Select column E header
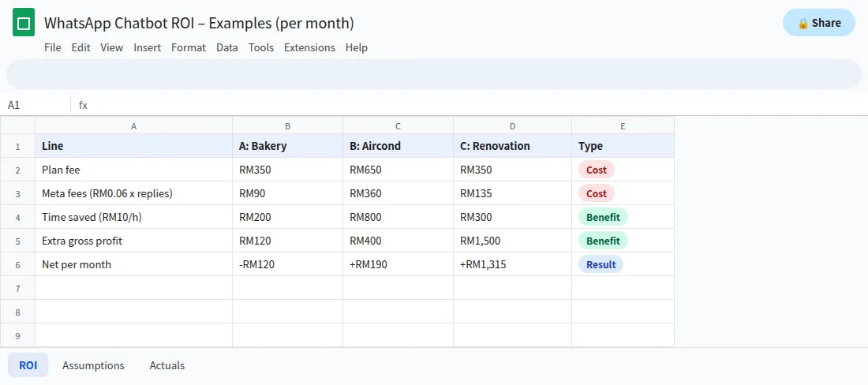Viewport: 868px width, 385px height. pos(623,126)
